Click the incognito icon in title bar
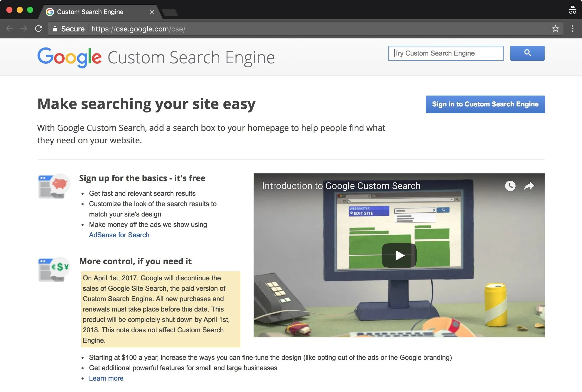Screen dimensions: 582x392 tap(572, 10)
